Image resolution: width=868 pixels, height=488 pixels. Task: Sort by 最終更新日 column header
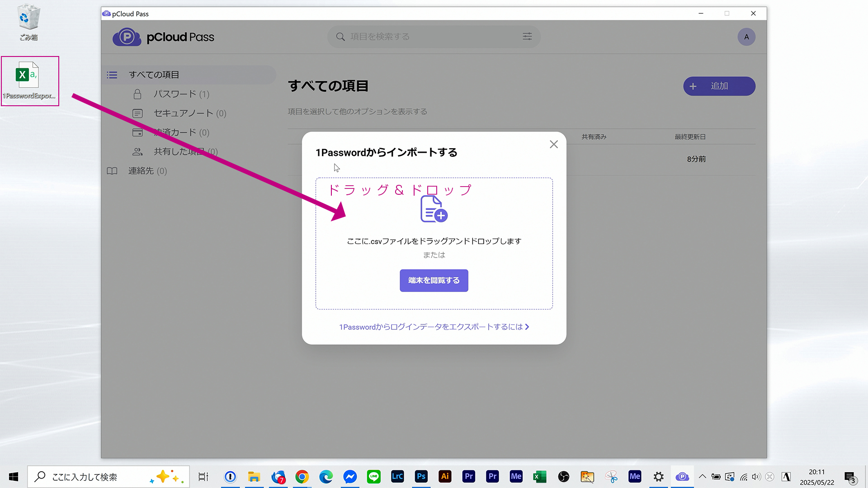[690, 137]
